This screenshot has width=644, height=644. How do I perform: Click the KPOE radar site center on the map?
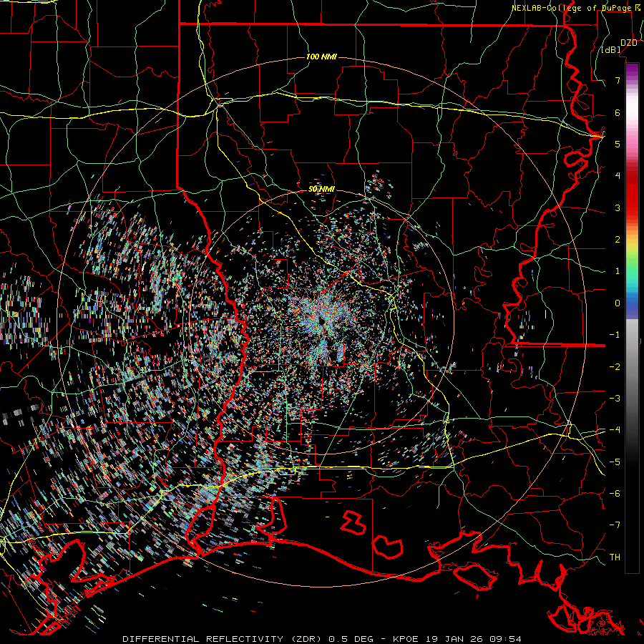(321, 321)
